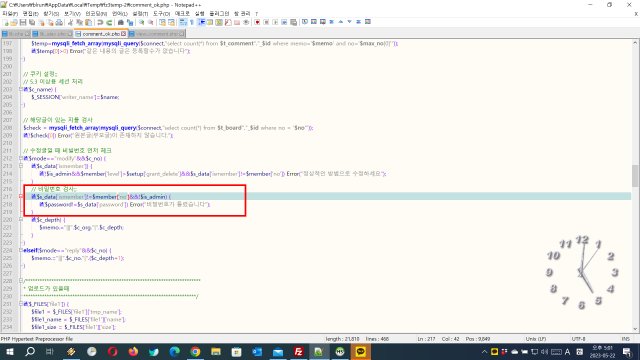640x360 pixels.
Task: Close the comment_ok.php tab
Action: 124,34
